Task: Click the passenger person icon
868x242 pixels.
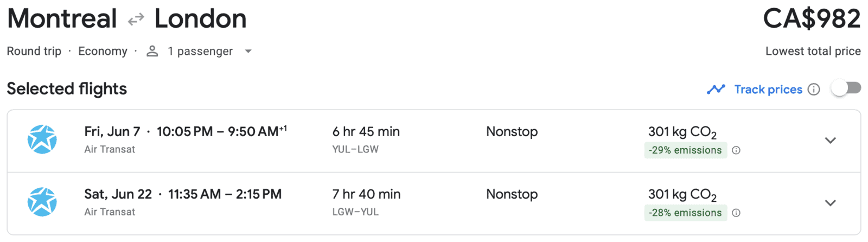Action: pos(152,51)
